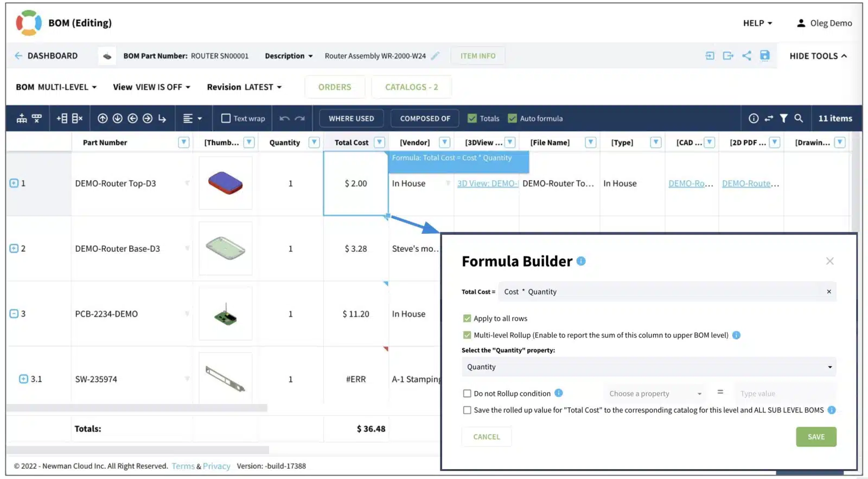The width and height of the screenshot is (868, 479).
Task: Click the move up circled arrow icon
Action: pos(103,118)
